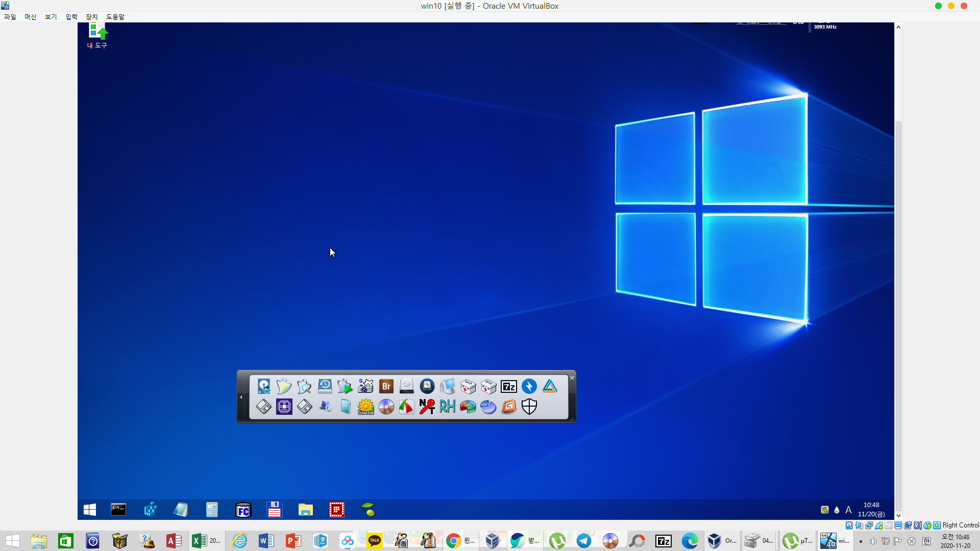Open the 머신 menu in VirtualBox
Screen dimensions: 980x551
click(31, 17)
